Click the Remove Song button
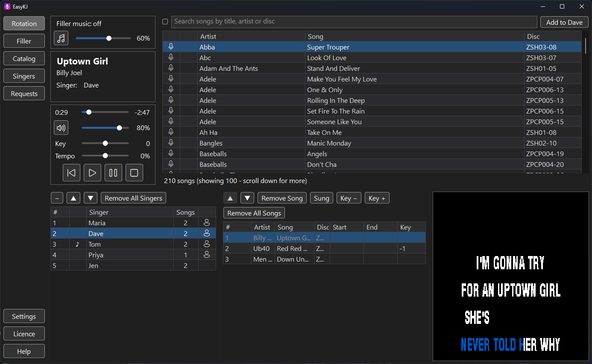Viewport: 592px width, 364px height. (x=282, y=198)
